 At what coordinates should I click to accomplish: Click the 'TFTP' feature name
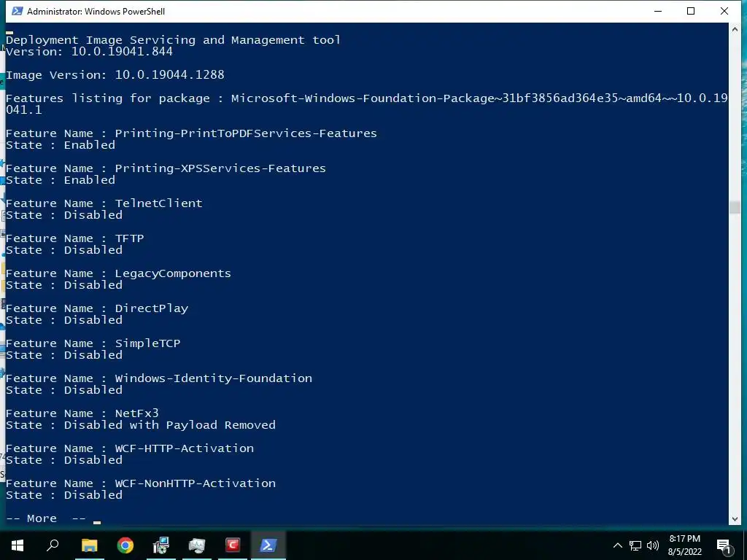click(x=129, y=238)
